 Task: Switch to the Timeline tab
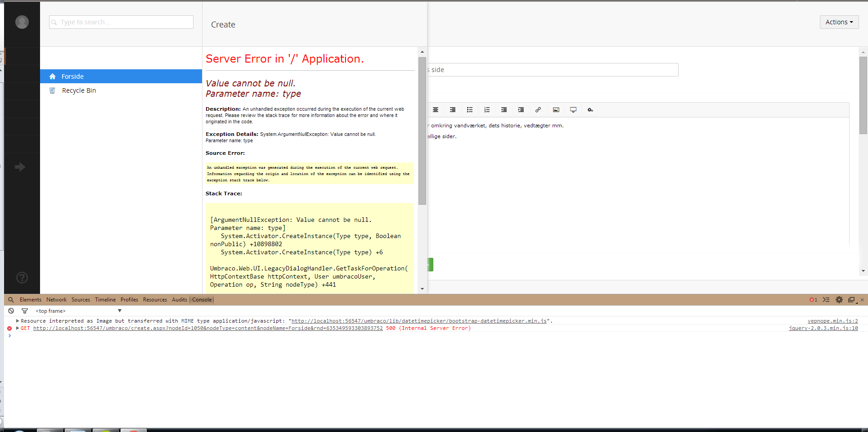[x=105, y=300]
